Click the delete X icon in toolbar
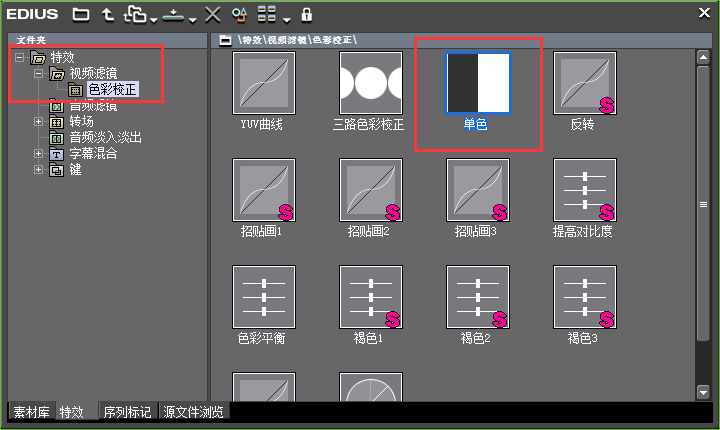 [x=212, y=15]
